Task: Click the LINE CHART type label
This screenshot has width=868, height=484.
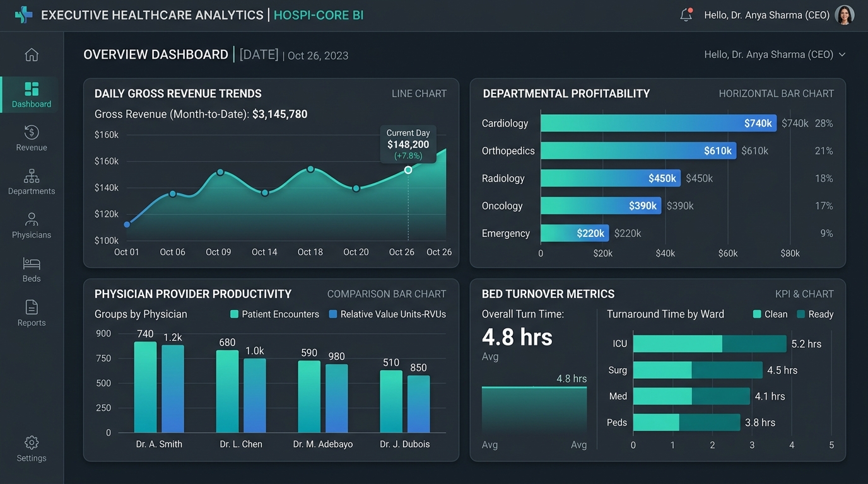Action: tap(419, 93)
